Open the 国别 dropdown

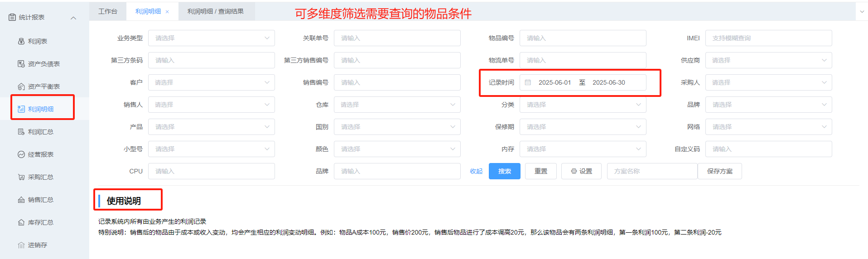tap(397, 127)
